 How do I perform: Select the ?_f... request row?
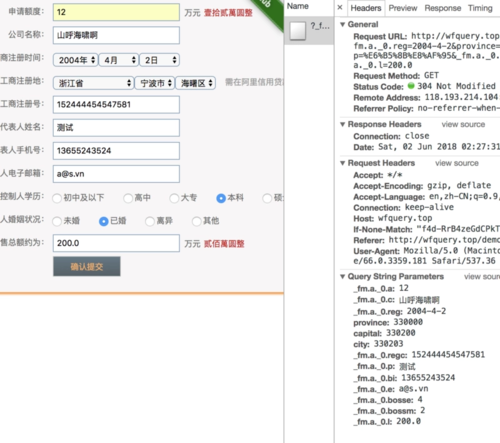tap(309, 30)
